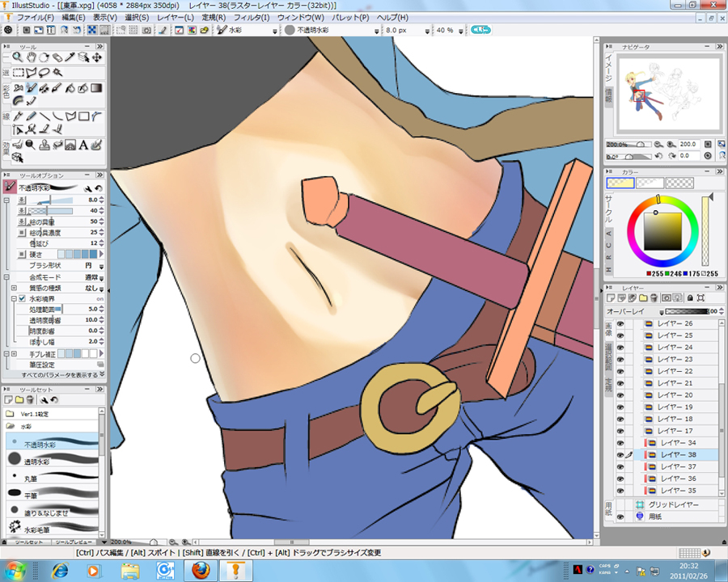Select the text tool A icon

coord(83,145)
